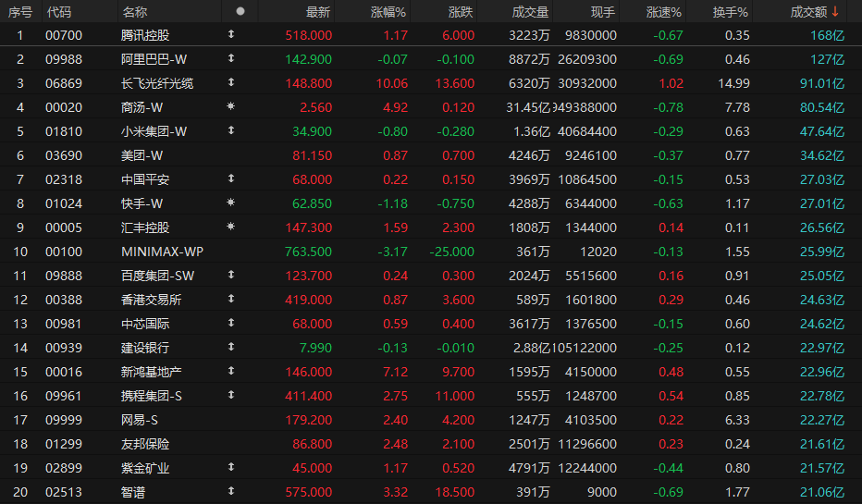Click the gray dot column header
Viewport: 862px width, 504px height.
240,12
